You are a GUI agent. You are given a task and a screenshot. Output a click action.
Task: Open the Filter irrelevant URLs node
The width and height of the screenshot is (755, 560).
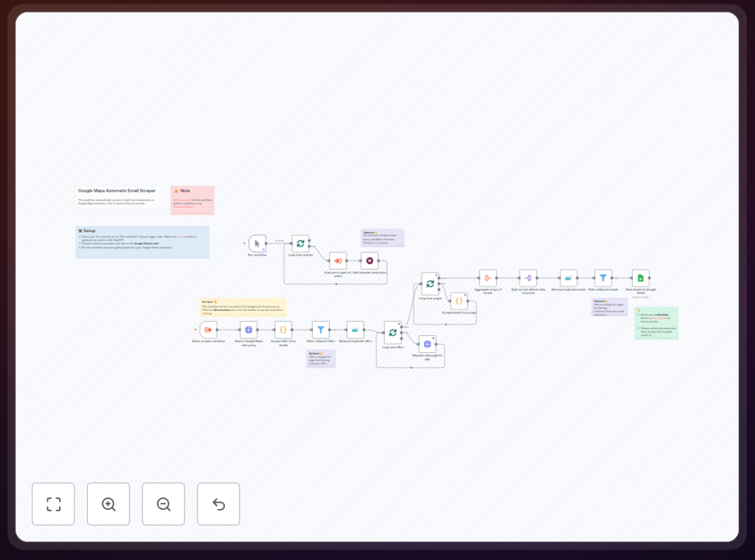tap(321, 330)
